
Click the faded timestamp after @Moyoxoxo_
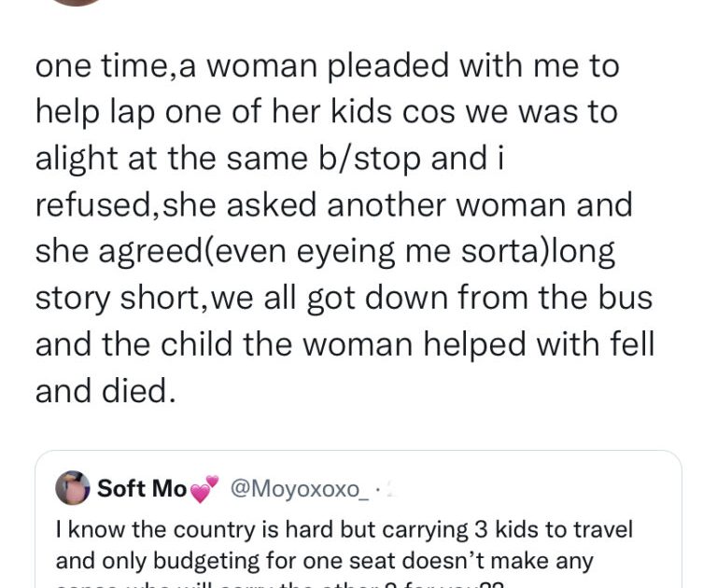coord(385,488)
